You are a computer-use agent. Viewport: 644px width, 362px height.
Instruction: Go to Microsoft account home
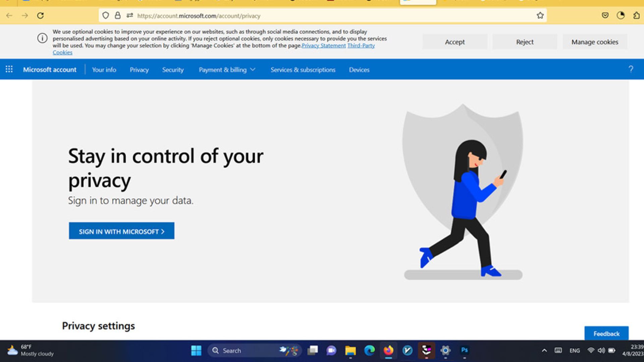pyautogui.click(x=50, y=70)
